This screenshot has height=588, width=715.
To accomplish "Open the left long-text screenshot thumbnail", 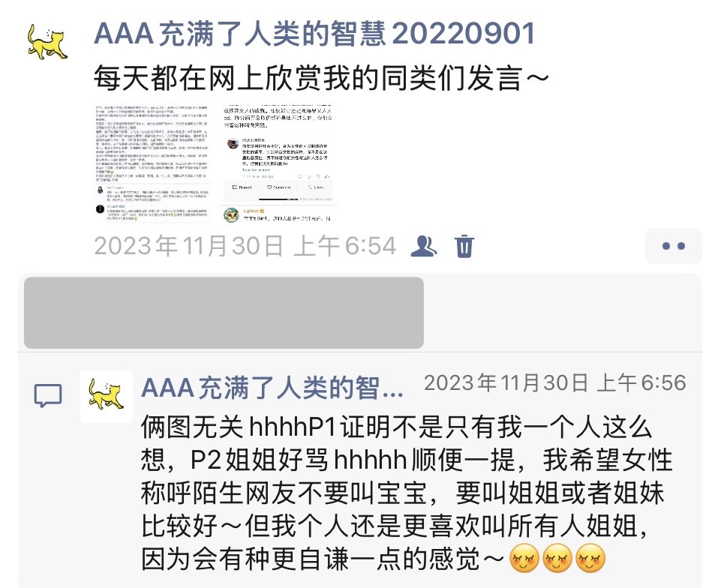I will [152, 164].
